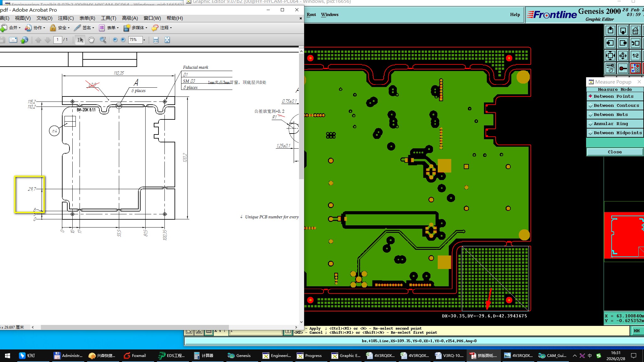Select the Hand pan tool in Acrobat
The width and height of the screenshot is (644, 362).
tap(91, 40)
